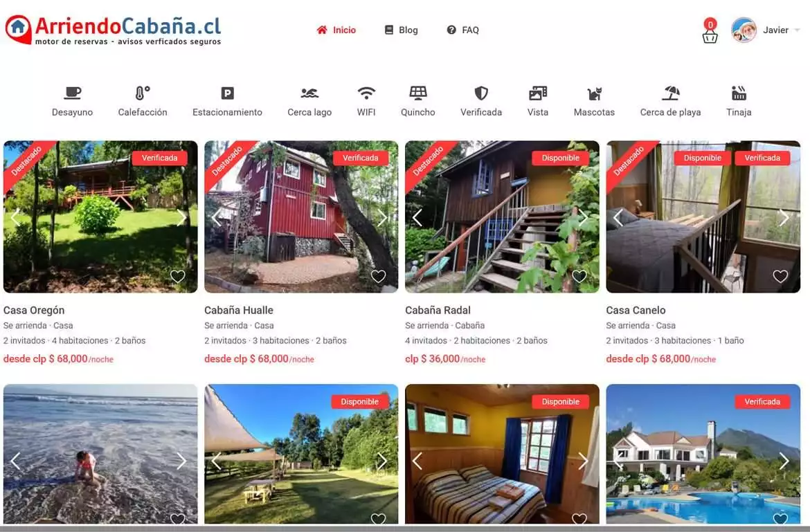Mark Casa Canelo as a favorite

tap(780, 276)
